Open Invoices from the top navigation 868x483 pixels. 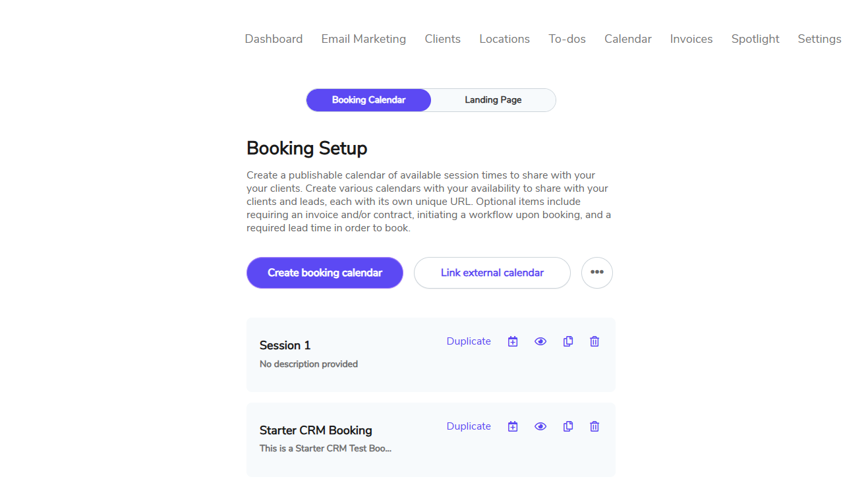tap(691, 39)
